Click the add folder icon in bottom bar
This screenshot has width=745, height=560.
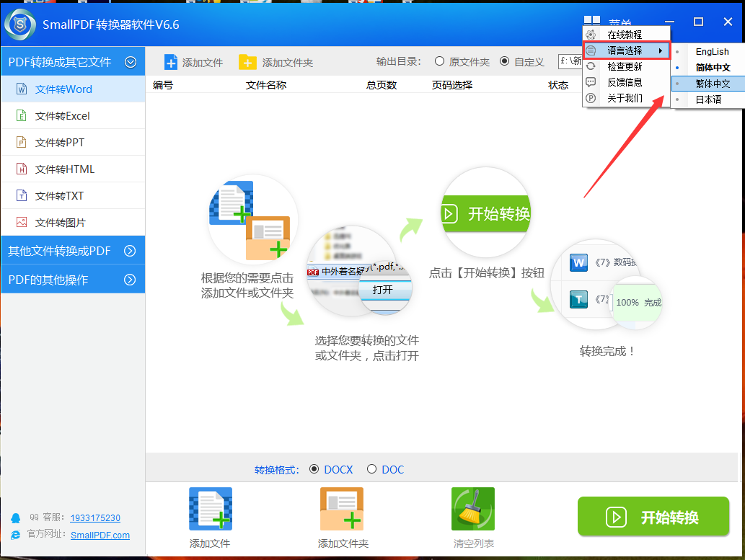[342, 510]
